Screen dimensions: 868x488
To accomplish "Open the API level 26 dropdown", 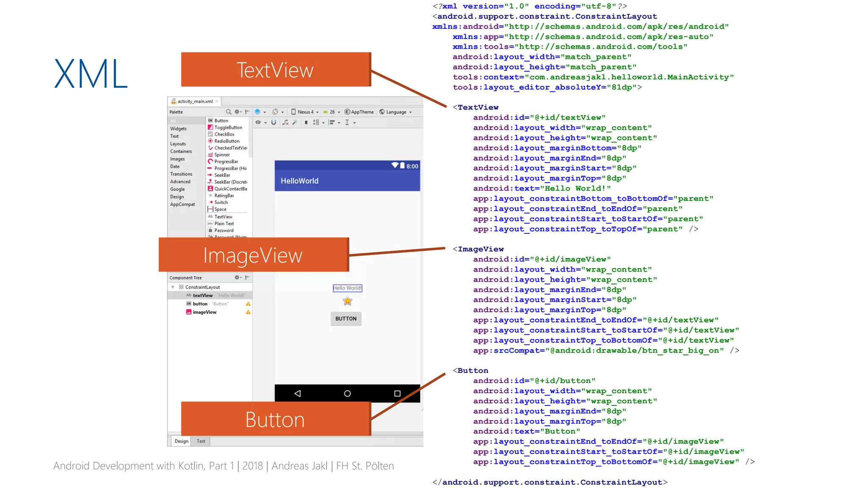I will pos(332,112).
